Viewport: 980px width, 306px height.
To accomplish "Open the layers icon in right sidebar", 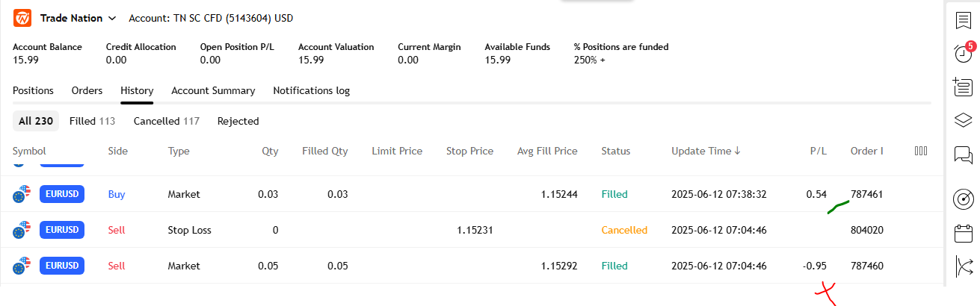I will [964, 120].
